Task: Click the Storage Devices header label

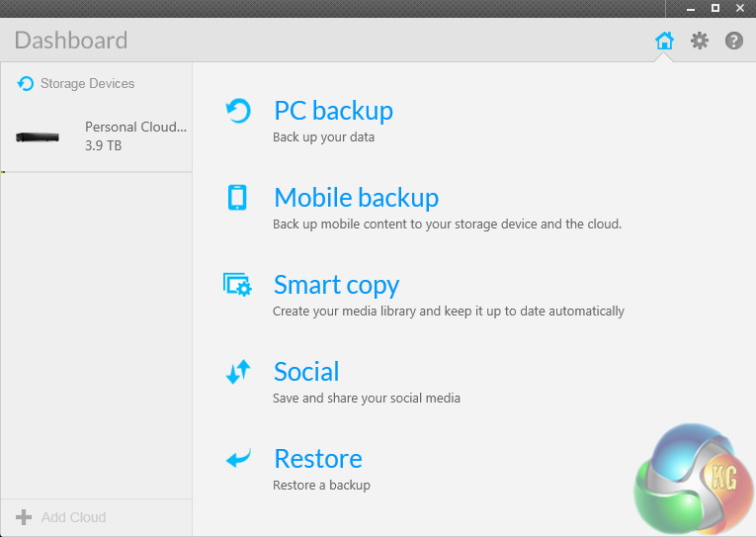Action: coord(87,84)
